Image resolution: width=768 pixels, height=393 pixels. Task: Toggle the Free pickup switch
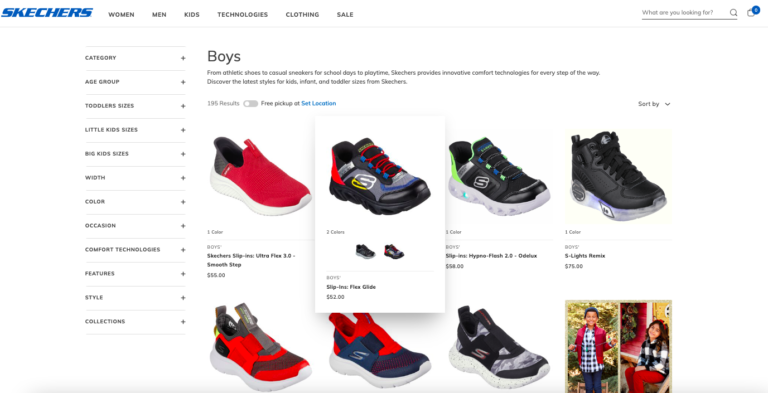tap(250, 103)
